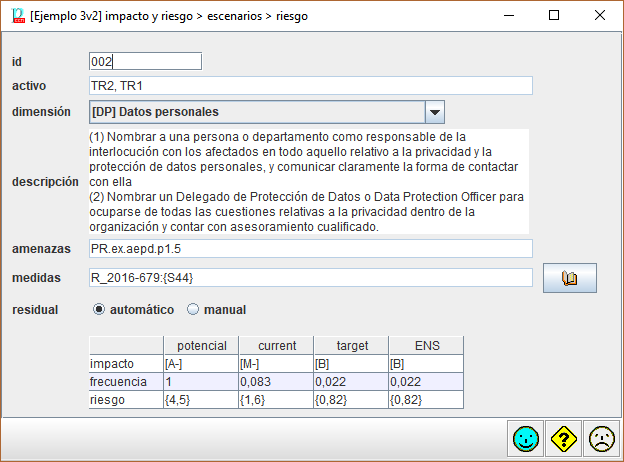Click the sad face cancel button
This screenshot has height=462, width=624.
tap(601, 438)
